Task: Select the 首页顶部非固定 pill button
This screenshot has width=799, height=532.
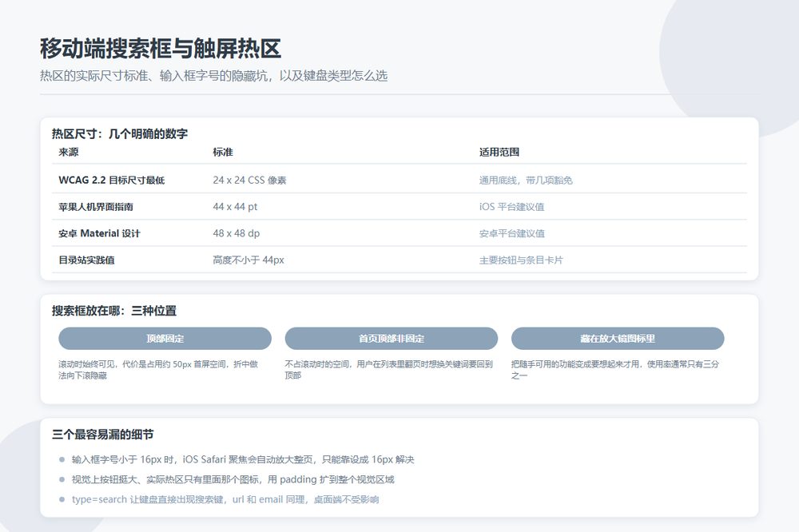Action: tap(391, 339)
